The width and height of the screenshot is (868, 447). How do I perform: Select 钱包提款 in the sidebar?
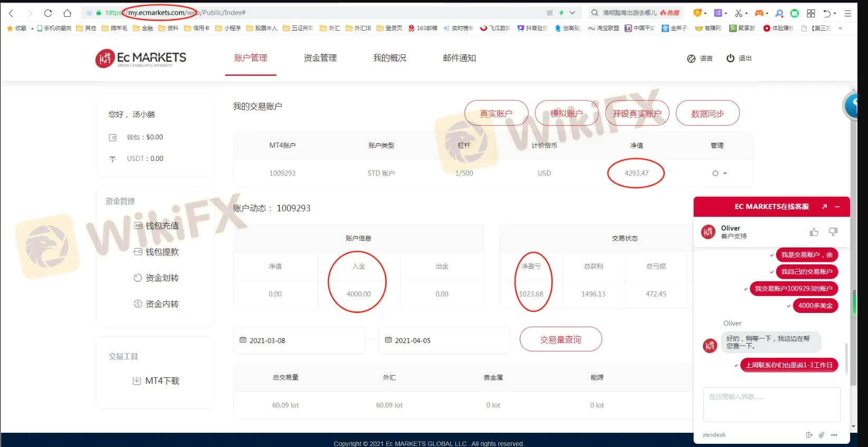[x=156, y=252]
